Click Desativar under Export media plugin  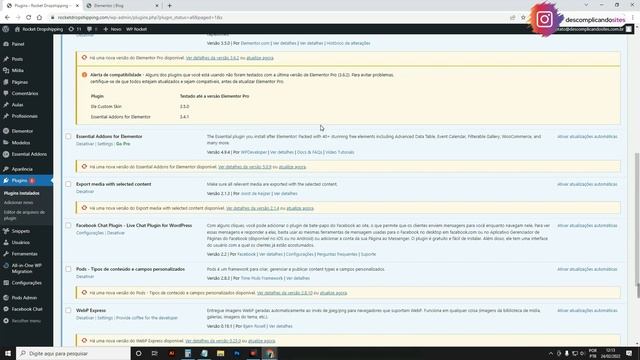(x=85, y=191)
